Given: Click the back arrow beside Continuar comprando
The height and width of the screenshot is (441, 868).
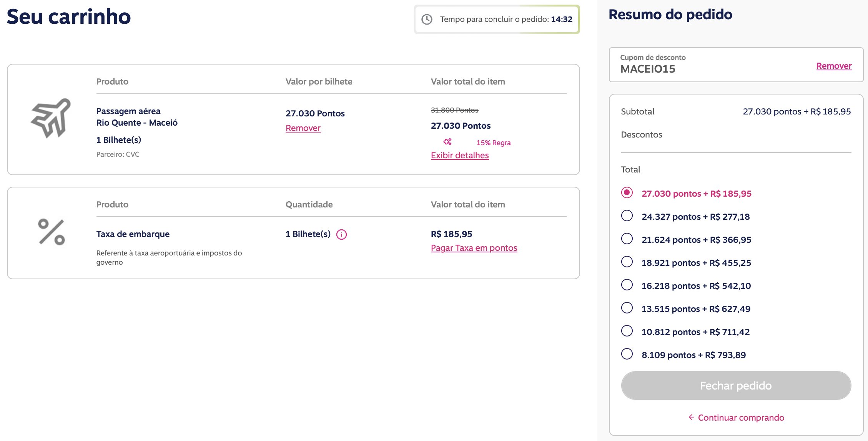Looking at the screenshot, I should pos(691,417).
